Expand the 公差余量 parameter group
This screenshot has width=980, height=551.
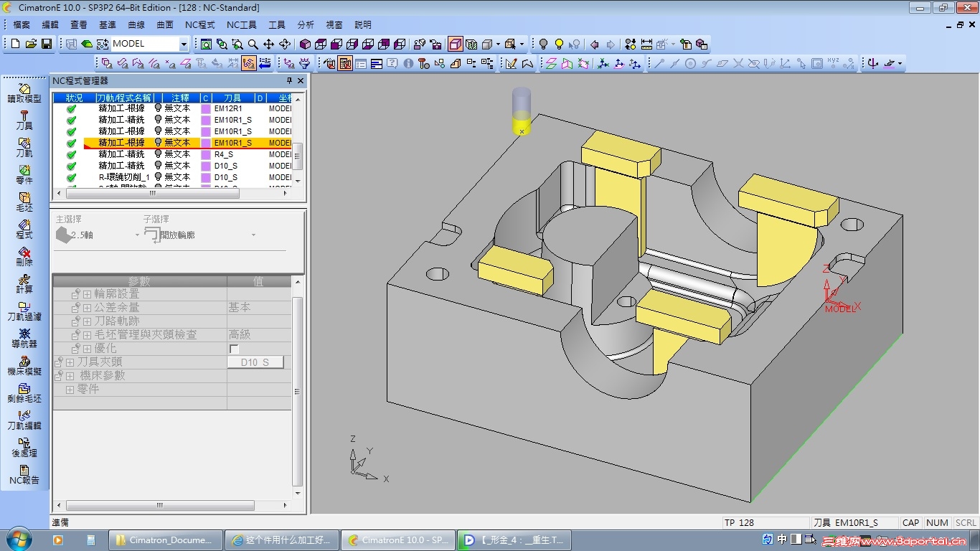click(x=88, y=308)
